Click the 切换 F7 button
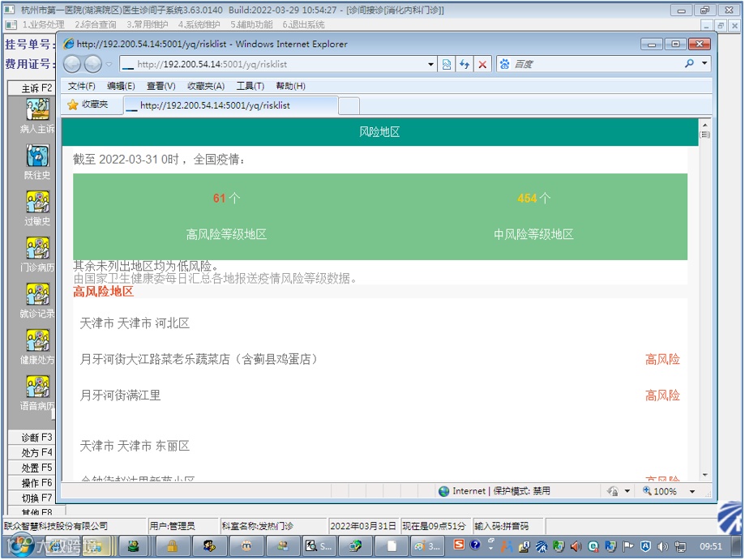The width and height of the screenshot is (745, 560). 32,498
